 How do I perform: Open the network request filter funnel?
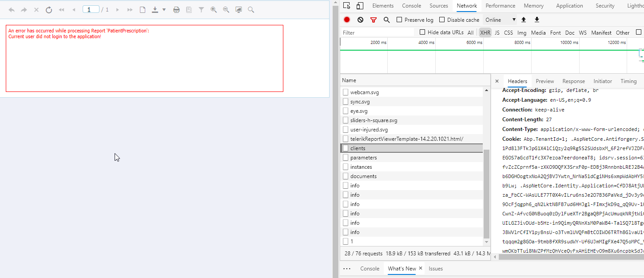(374, 20)
